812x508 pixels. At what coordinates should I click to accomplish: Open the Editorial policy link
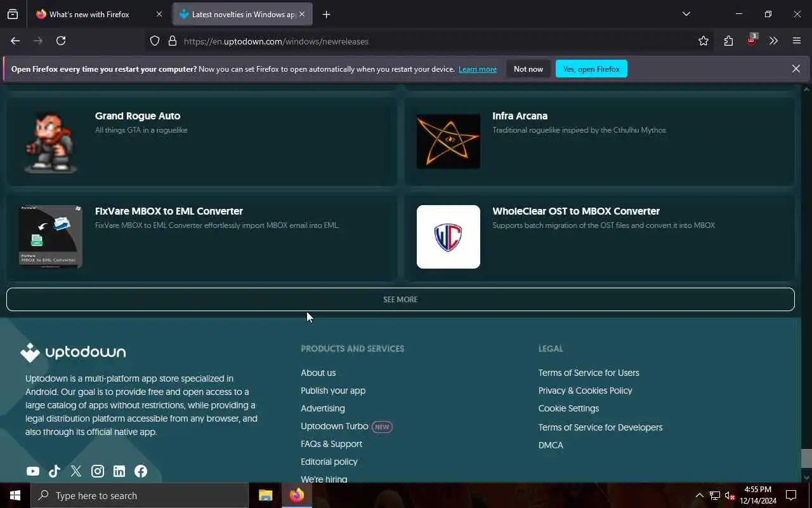329,462
